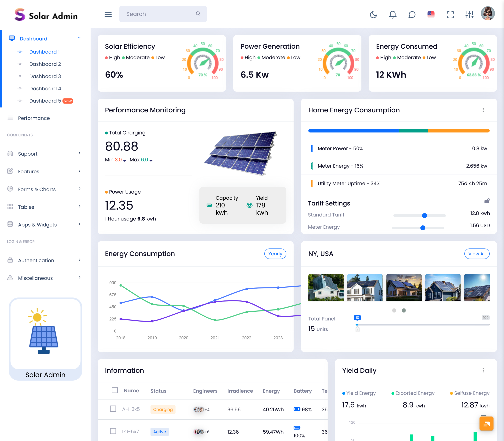The height and width of the screenshot is (441, 504).
Task: Sort by the Battery column header
Action: [302, 391]
